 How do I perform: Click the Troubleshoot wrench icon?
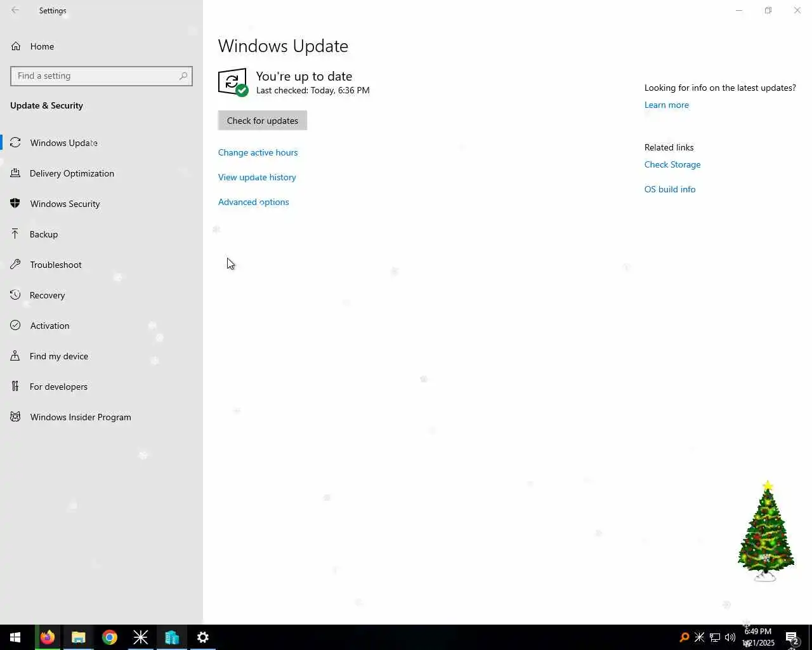(x=15, y=265)
